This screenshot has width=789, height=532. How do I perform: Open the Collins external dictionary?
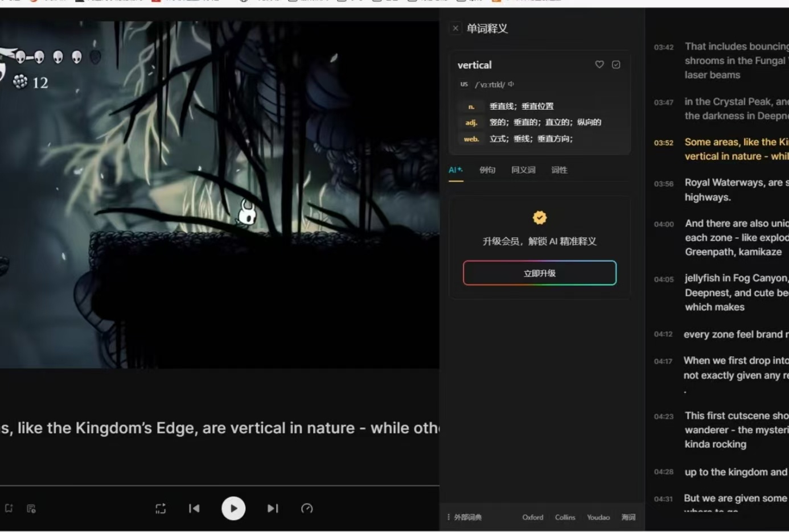click(565, 517)
